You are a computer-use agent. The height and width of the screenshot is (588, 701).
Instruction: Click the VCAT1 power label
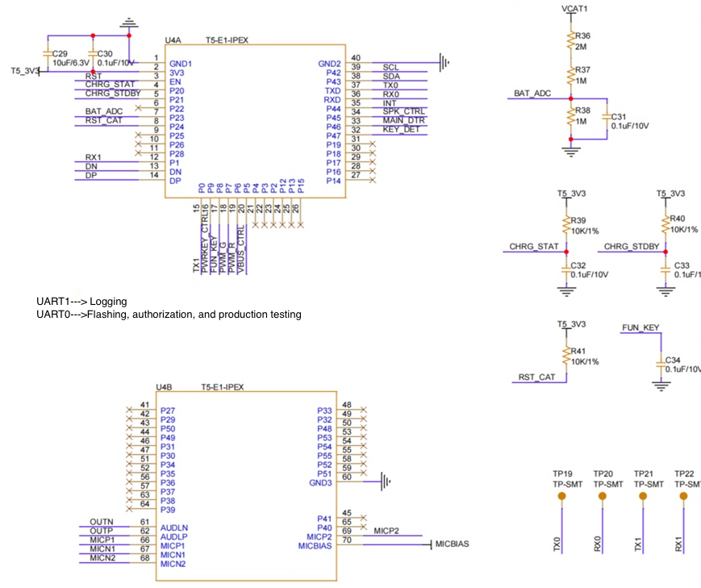coord(574,9)
